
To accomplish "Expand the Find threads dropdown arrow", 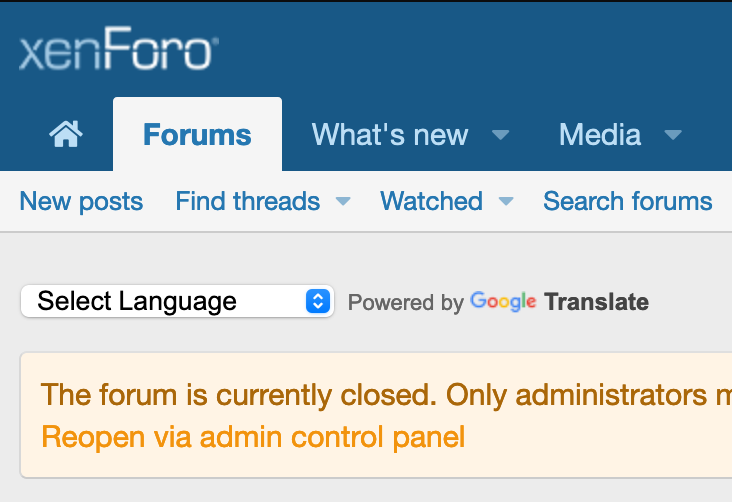I will click(x=343, y=202).
